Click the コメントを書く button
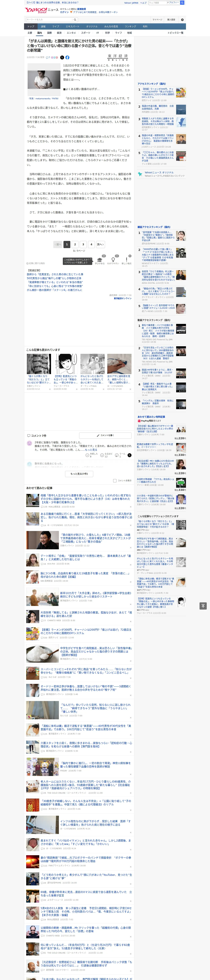The width and height of the screenshot is (210, 980). click(105, 435)
